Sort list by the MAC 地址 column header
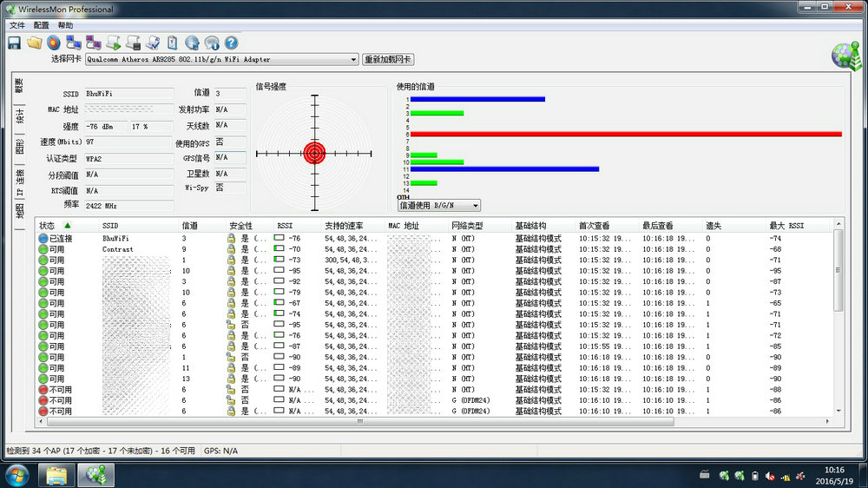Image resolution: width=868 pixels, height=488 pixels. click(x=417, y=226)
